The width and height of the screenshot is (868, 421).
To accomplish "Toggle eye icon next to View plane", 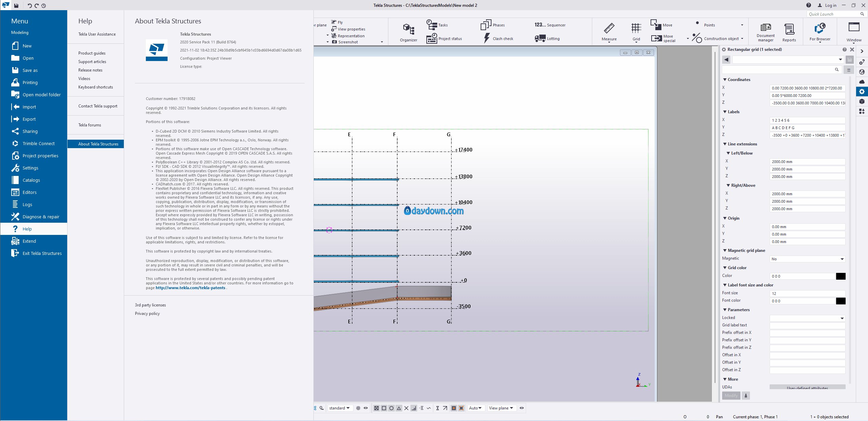I will [x=522, y=408].
